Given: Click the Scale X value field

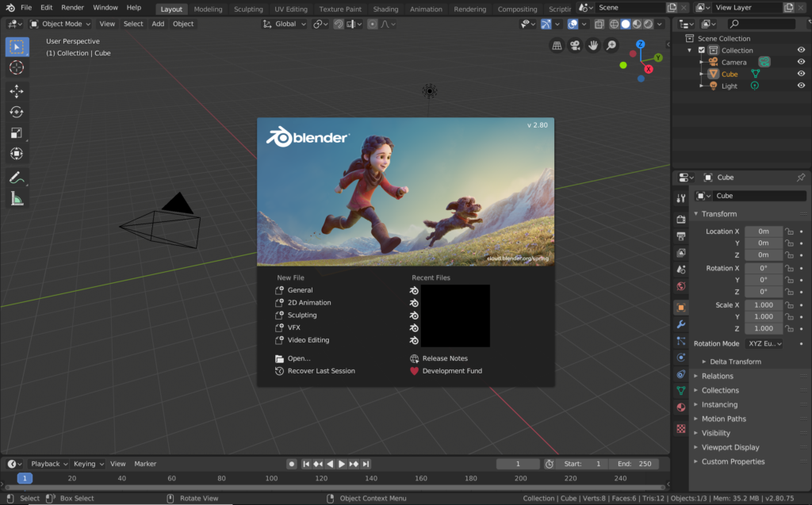Looking at the screenshot, I should 761,304.
